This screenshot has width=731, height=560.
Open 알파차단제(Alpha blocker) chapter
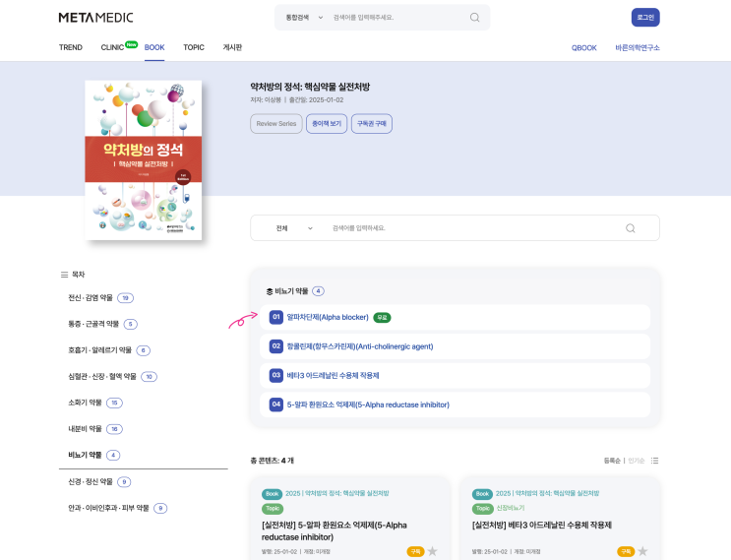click(328, 317)
